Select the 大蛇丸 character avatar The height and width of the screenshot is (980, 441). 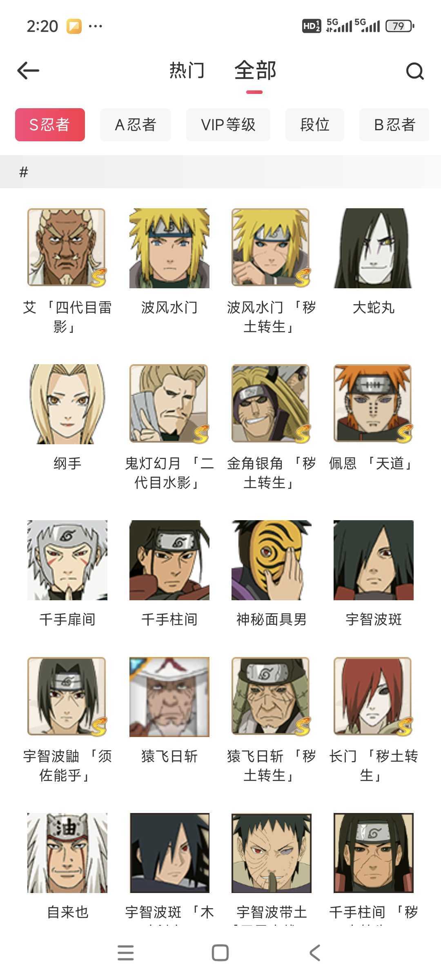pyautogui.click(x=373, y=248)
